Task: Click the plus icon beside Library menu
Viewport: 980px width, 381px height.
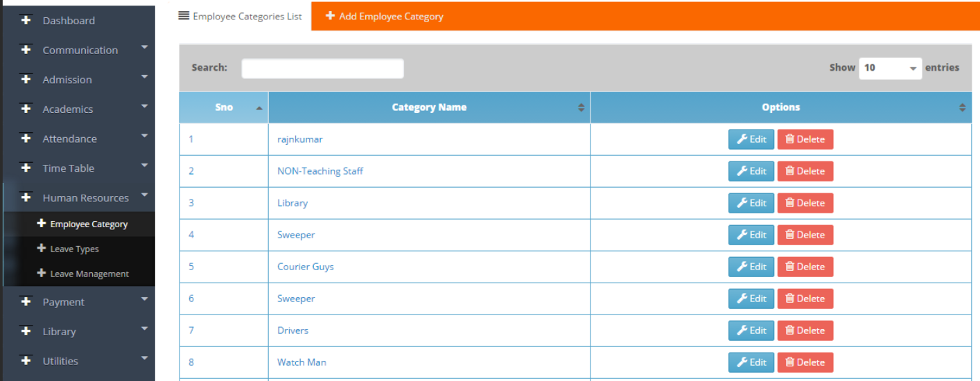Action: coord(26,331)
